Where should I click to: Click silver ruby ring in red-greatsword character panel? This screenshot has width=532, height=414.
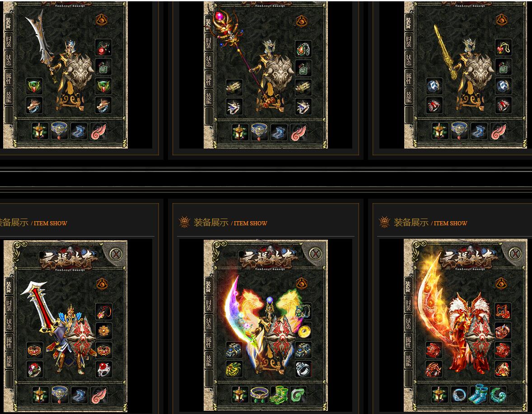click(104, 369)
